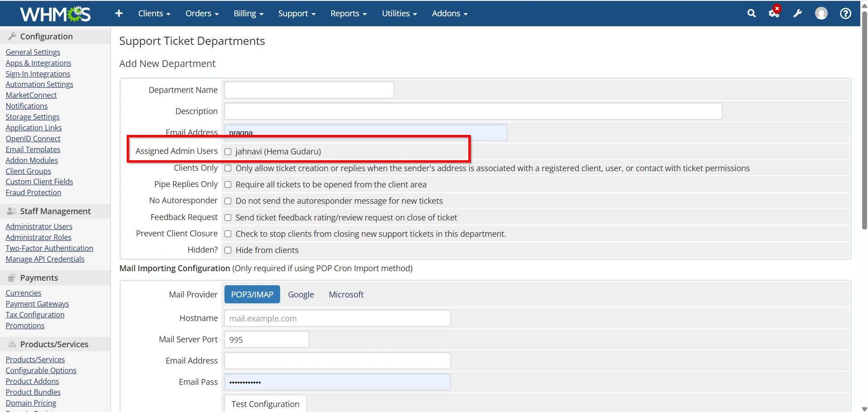Expand the Orders menu
The image size is (868, 412).
tap(202, 14)
